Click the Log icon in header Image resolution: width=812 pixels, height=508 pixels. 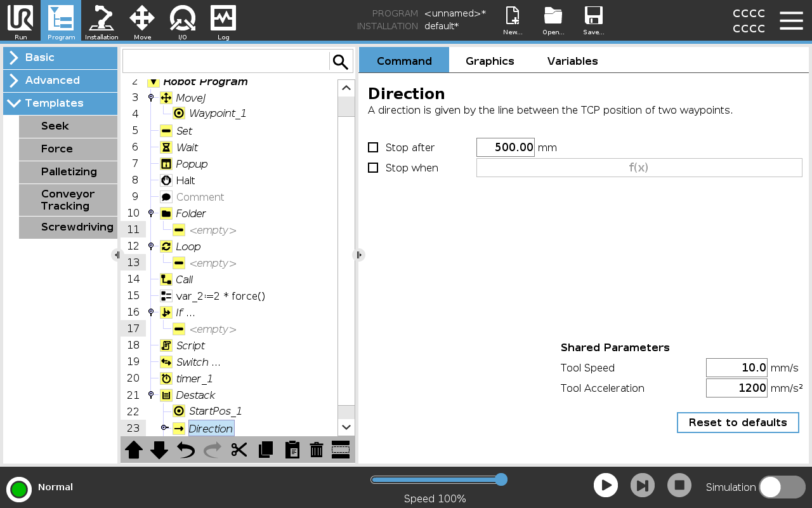(x=223, y=21)
